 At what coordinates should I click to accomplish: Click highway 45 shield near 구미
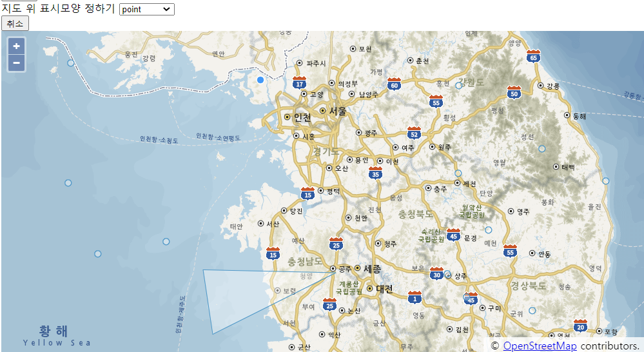[x=471, y=298]
